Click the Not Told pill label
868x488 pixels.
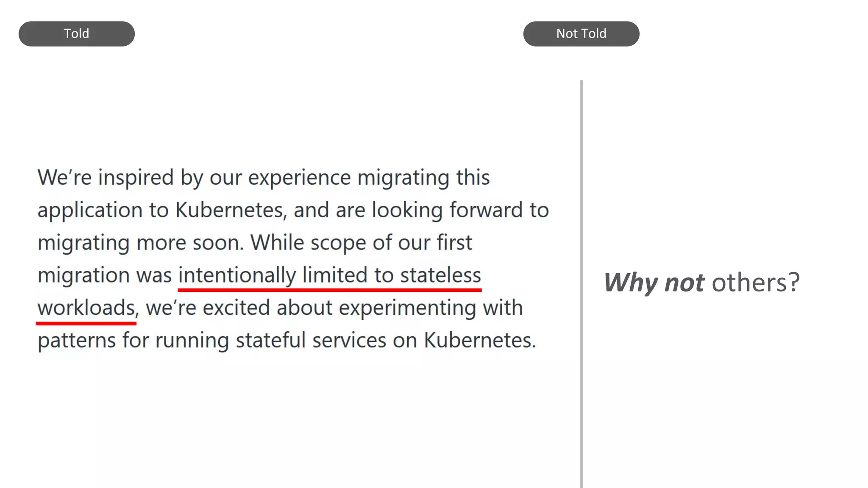pos(581,34)
